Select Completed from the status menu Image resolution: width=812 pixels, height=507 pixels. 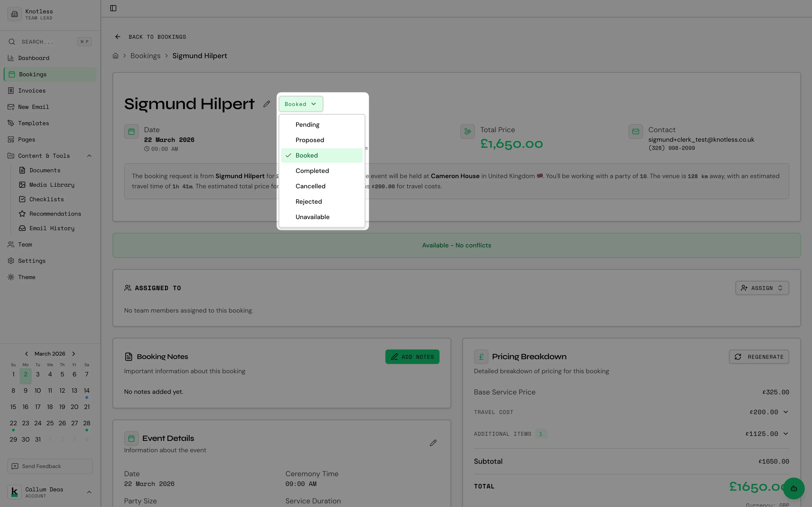(312, 171)
